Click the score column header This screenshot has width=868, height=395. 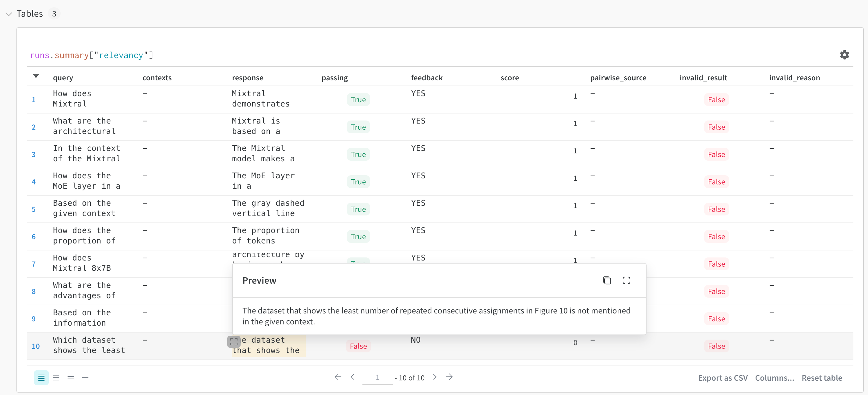509,78
